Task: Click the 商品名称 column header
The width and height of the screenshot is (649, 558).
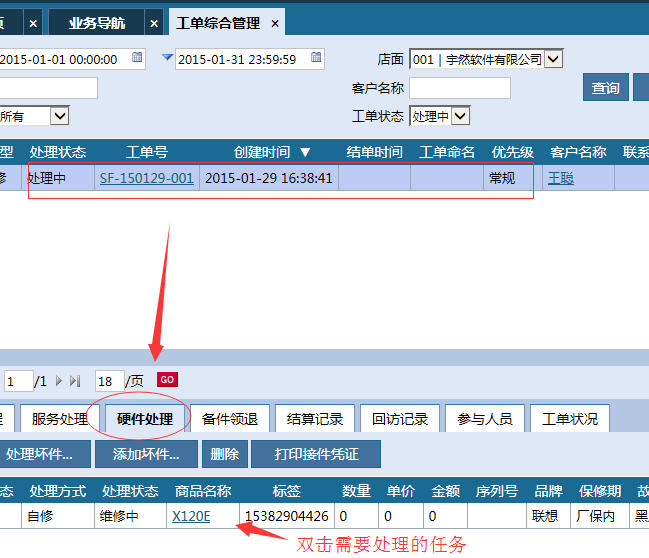Action: [203, 491]
